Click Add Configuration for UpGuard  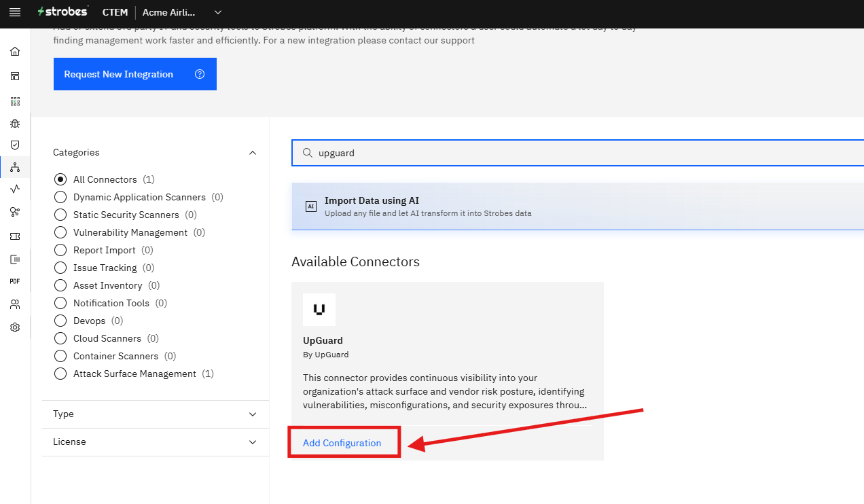pos(342,443)
